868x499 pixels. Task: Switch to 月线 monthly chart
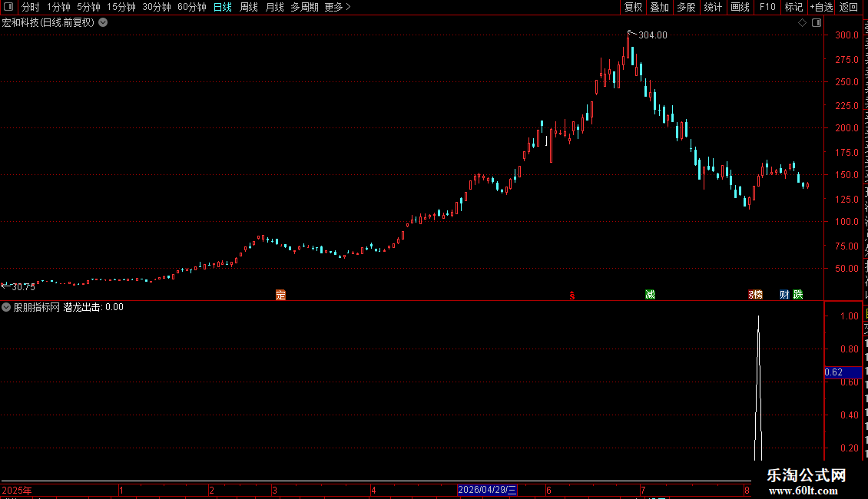pos(274,7)
